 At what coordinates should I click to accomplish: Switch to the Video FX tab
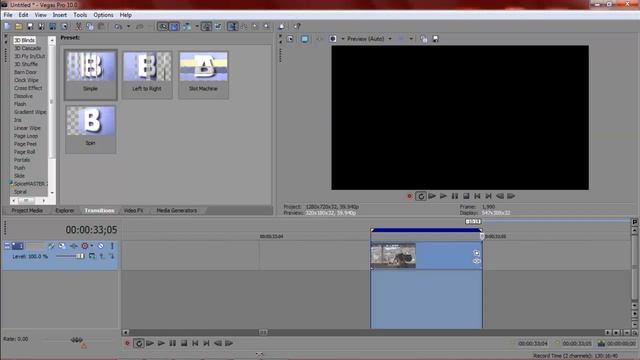[x=133, y=211]
